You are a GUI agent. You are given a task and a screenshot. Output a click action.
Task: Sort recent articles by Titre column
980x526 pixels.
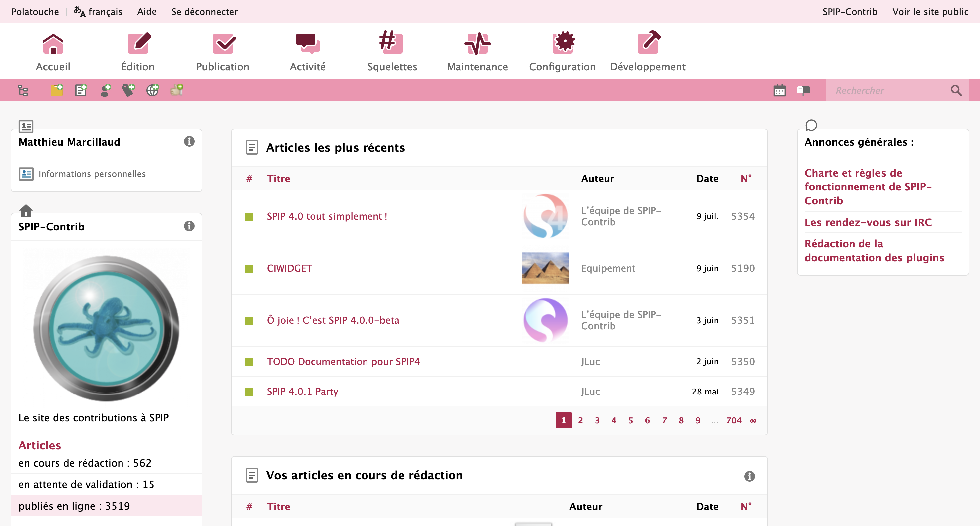(x=278, y=178)
